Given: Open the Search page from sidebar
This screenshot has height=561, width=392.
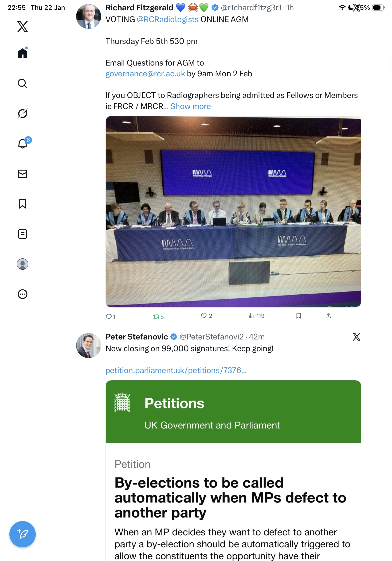Looking at the screenshot, I should (22, 84).
